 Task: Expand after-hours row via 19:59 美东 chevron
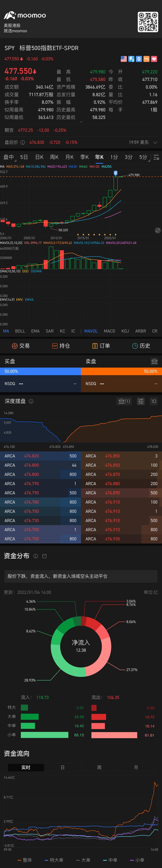[x=155, y=143]
